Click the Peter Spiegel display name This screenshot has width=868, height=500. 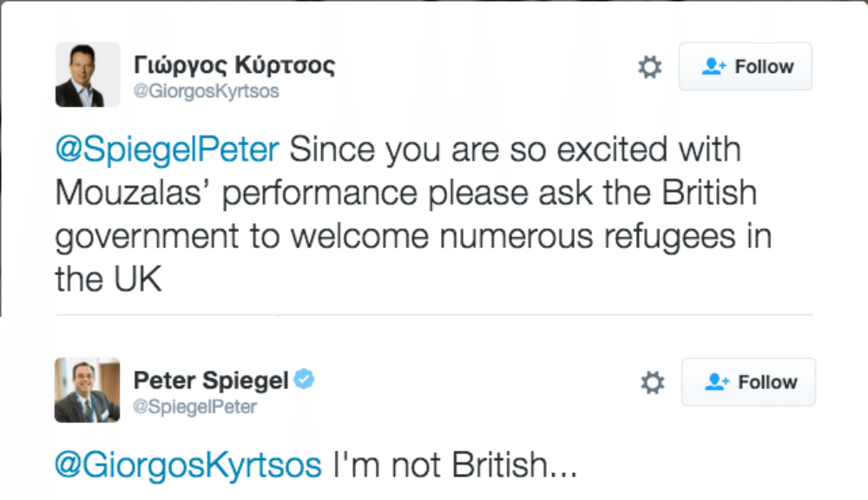212,379
